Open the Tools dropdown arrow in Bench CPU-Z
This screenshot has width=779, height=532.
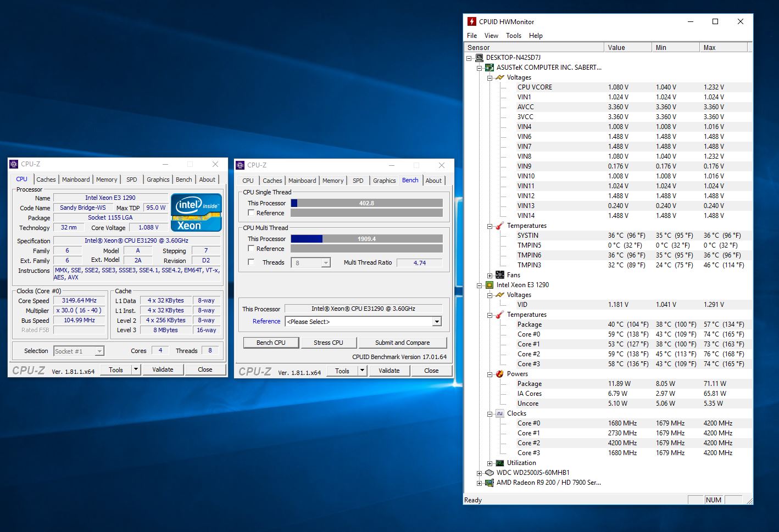pos(362,371)
